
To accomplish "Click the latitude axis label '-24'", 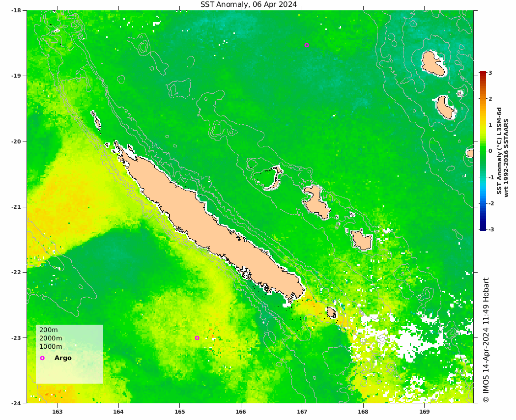I will point(16,403).
